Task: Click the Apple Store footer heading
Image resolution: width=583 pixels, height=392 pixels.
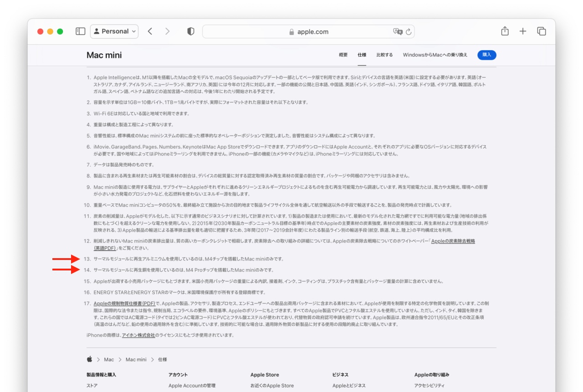Action: (265, 375)
